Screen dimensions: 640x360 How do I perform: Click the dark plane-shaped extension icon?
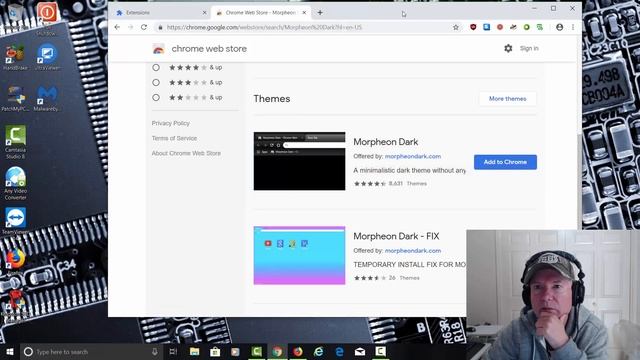point(513,27)
